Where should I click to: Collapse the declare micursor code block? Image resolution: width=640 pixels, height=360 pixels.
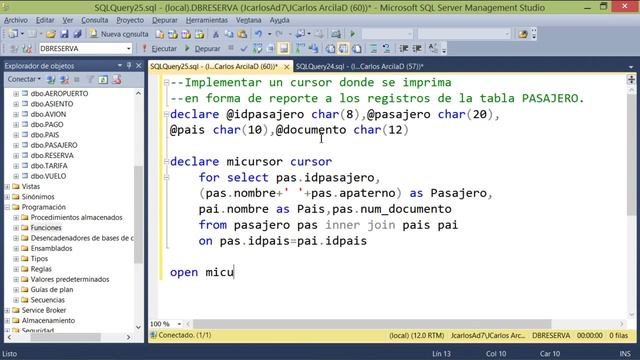166,162
